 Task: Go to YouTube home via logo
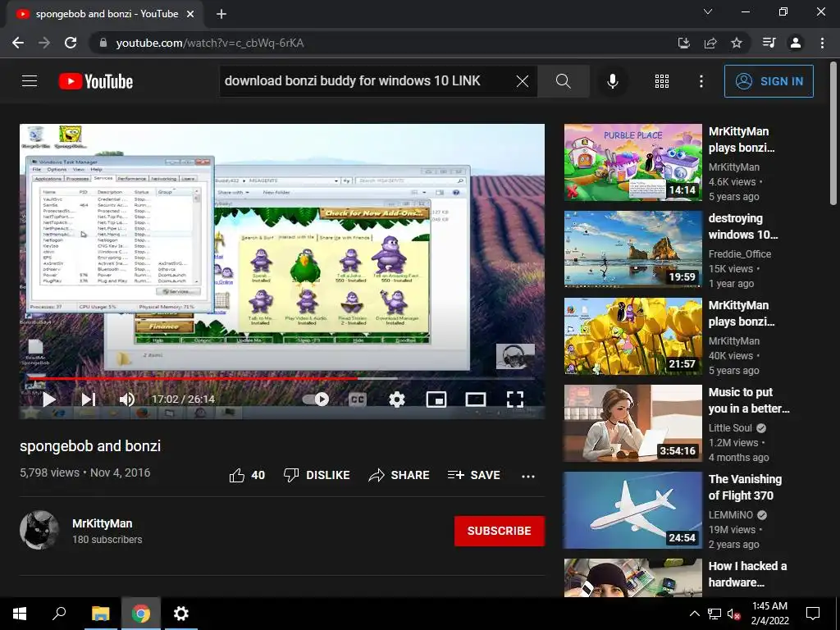96,81
